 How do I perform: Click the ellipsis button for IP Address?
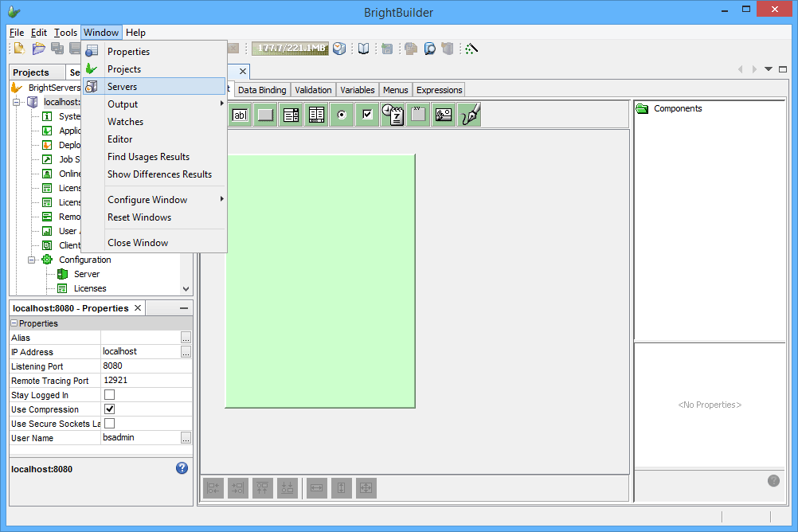pos(186,352)
